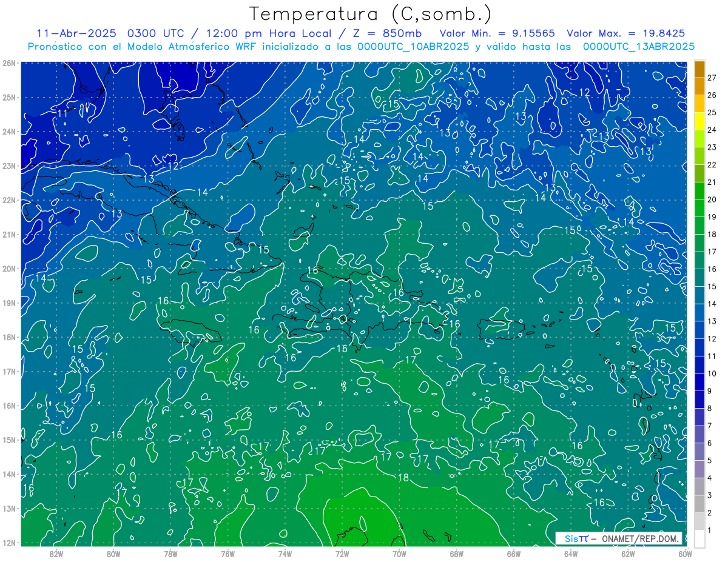Click the '18' contour label on the map

[403, 478]
